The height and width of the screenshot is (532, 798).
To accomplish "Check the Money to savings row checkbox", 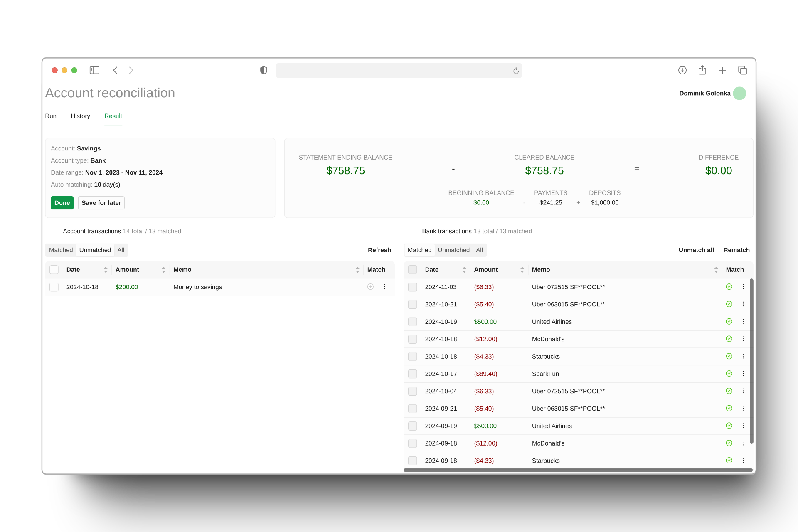I will pyautogui.click(x=54, y=287).
